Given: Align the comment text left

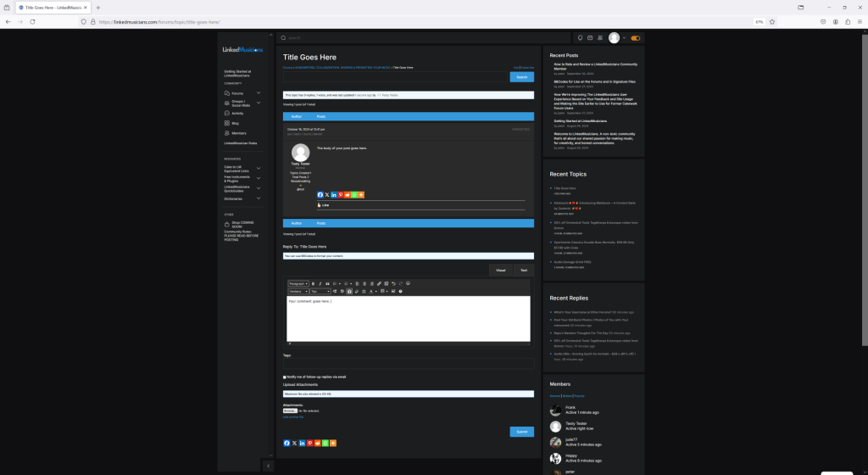Looking at the screenshot, I should pos(357,283).
